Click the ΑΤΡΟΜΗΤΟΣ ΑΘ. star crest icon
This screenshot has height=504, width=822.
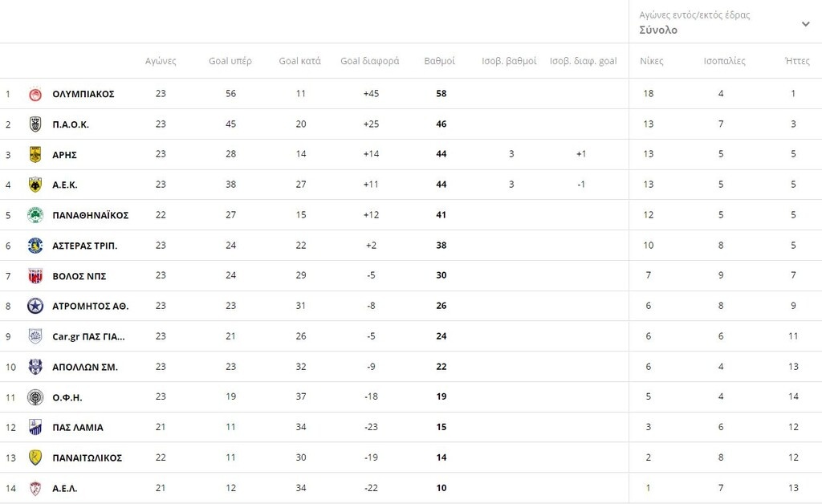click(35, 306)
